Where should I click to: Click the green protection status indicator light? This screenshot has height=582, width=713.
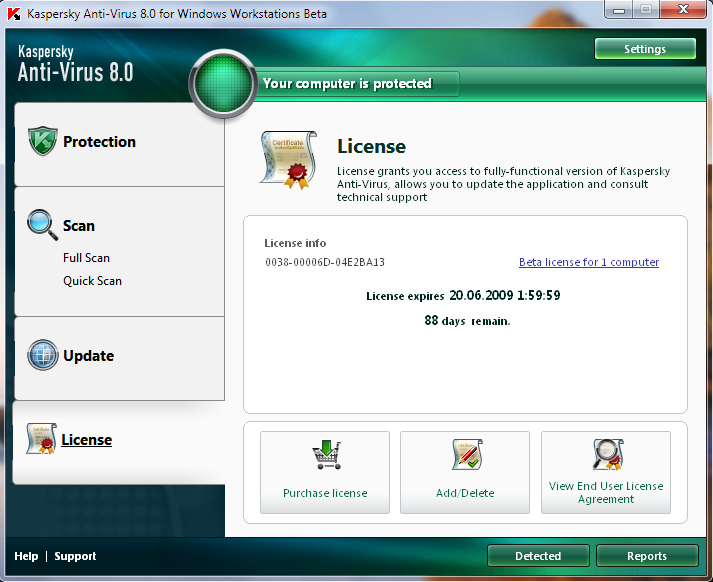click(223, 84)
